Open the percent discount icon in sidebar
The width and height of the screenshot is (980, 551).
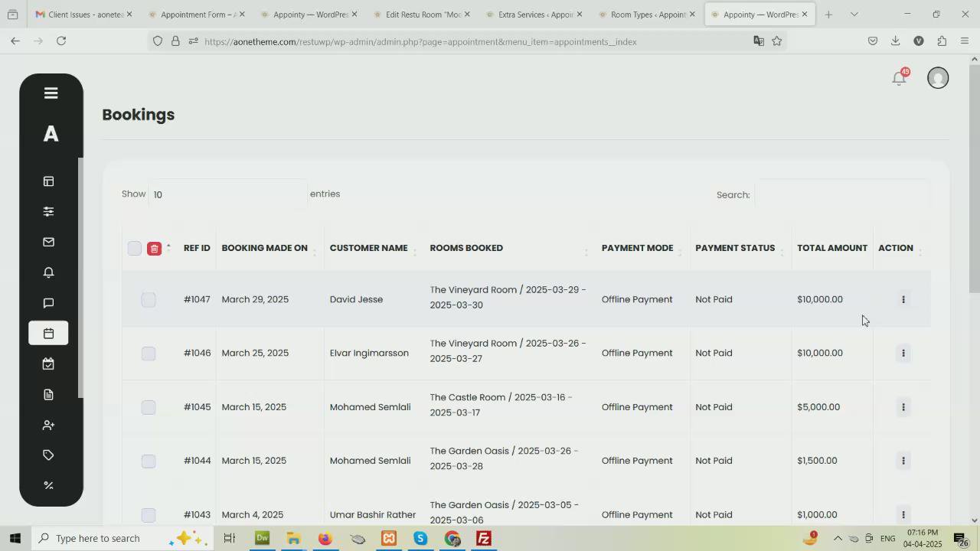point(48,485)
